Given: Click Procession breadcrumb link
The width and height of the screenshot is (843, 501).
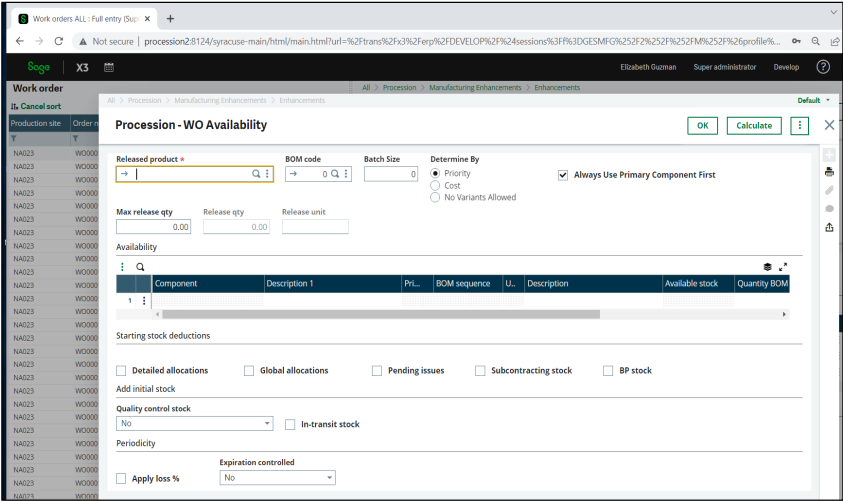Looking at the screenshot, I should tap(399, 88).
